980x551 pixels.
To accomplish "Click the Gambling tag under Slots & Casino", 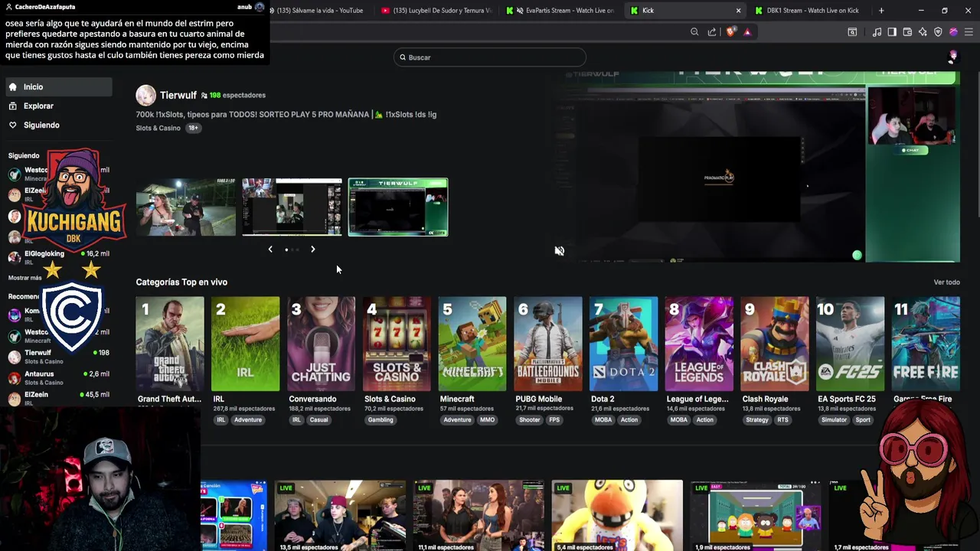I will point(381,420).
